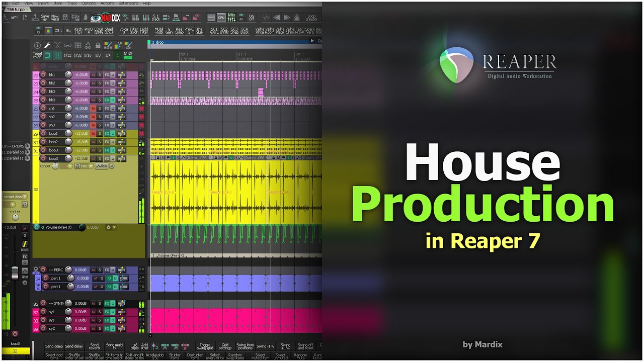The image size is (644, 362).
Task: Click the Save as toolbar button
Action: (45, 18)
